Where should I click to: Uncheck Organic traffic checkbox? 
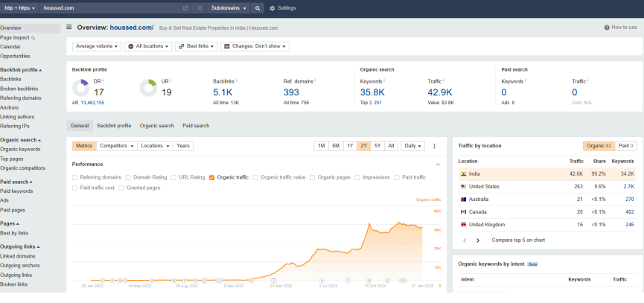coord(212,178)
